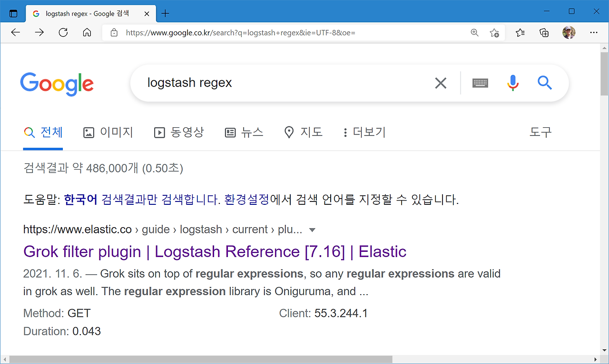Click the scroll up arrow
The height and width of the screenshot is (364, 609).
point(604,48)
